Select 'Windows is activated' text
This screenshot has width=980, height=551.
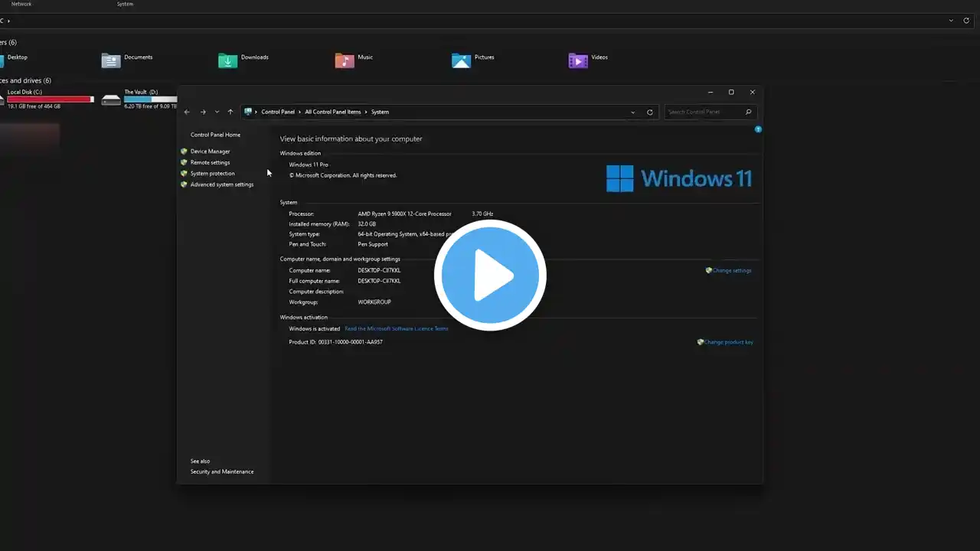(x=314, y=328)
